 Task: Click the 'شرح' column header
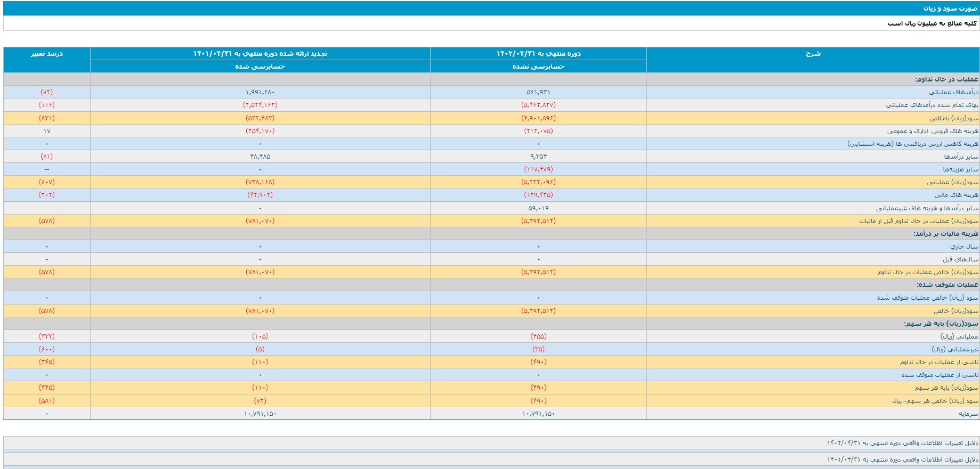pos(813,54)
